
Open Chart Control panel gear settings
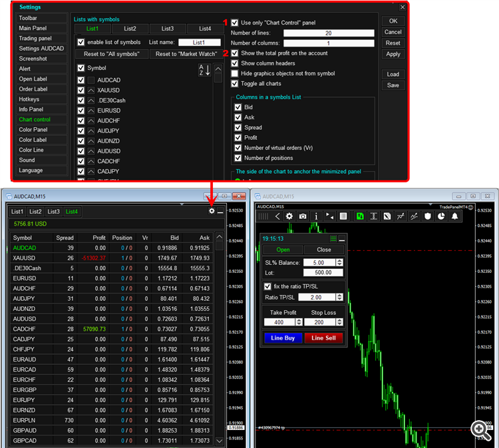coord(212,211)
